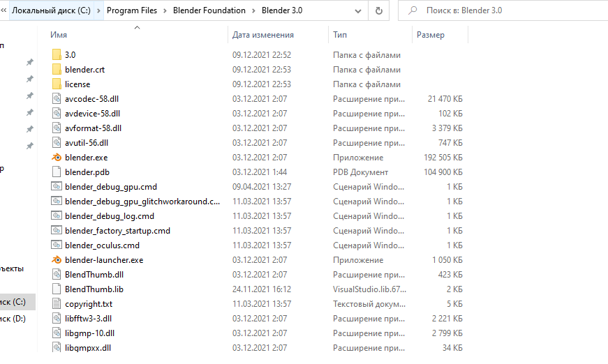Click the Blender 3.0 breadcrumb
608x364 pixels.
[x=282, y=10]
